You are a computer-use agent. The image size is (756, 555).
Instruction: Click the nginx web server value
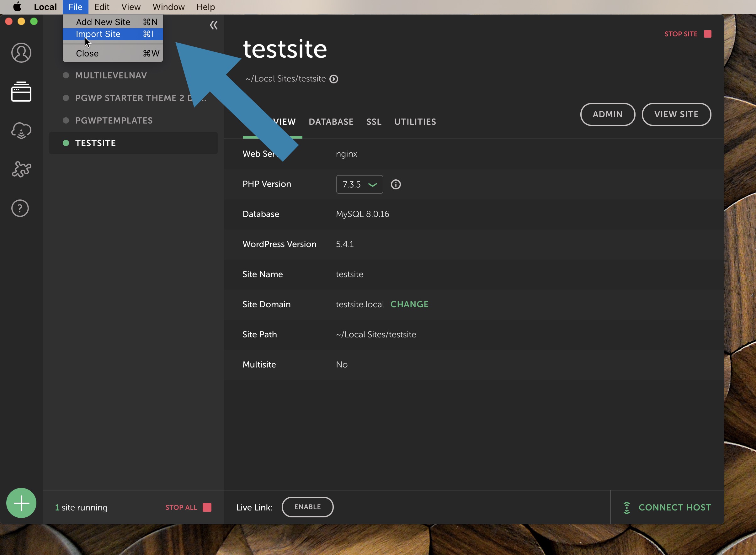pos(346,154)
